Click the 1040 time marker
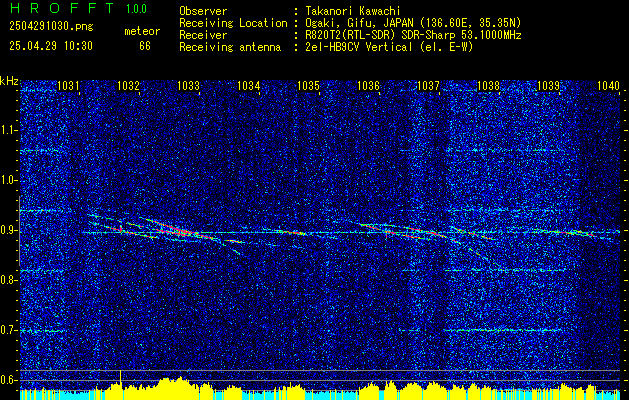This screenshot has width=629, height=400. click(609, 85)
